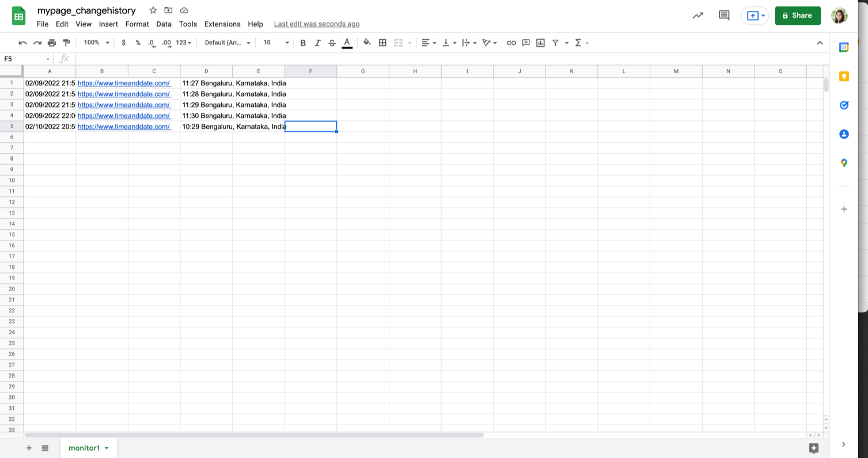Open the Functions (Σ) icon
This screenshot has width=868, height=458.
click(579, 43)
